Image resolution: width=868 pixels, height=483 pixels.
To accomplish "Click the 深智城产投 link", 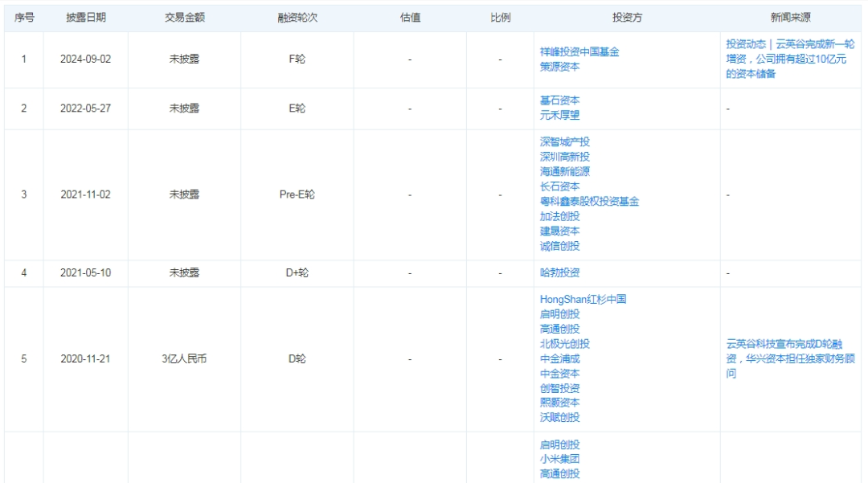I will tap(565, 142).
